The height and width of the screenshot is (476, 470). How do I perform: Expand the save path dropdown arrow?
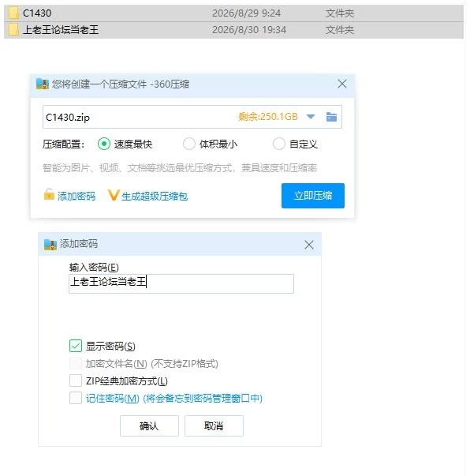(311, 117)
